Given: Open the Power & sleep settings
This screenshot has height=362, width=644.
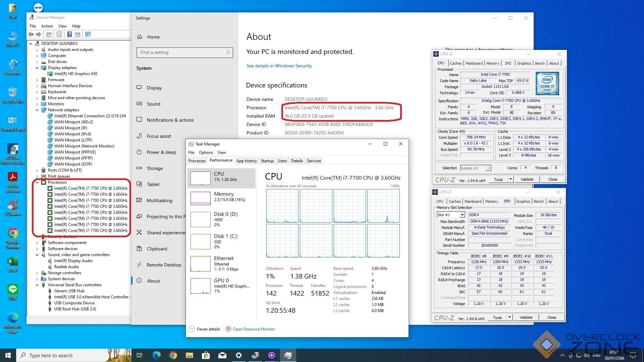Looking at the screenshot, I should pos(161,152).
